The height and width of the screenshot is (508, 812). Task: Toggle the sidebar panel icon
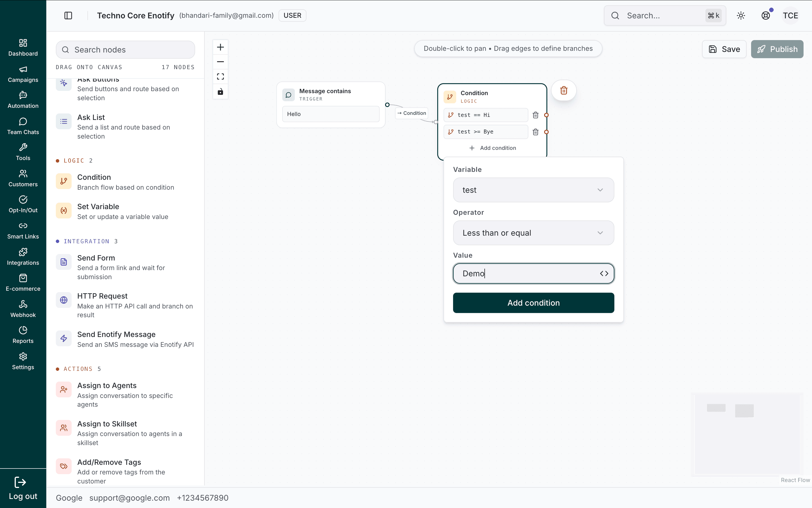coord(68,16)
